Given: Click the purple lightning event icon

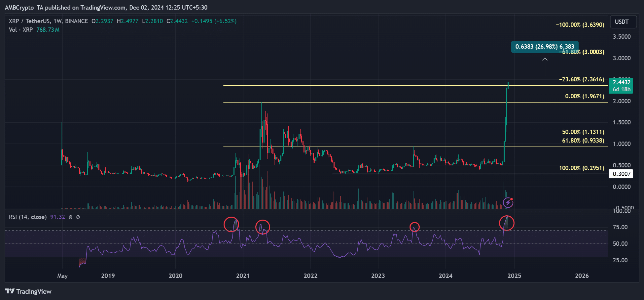Looking at the screenshot, I should [x=508, y=202].
